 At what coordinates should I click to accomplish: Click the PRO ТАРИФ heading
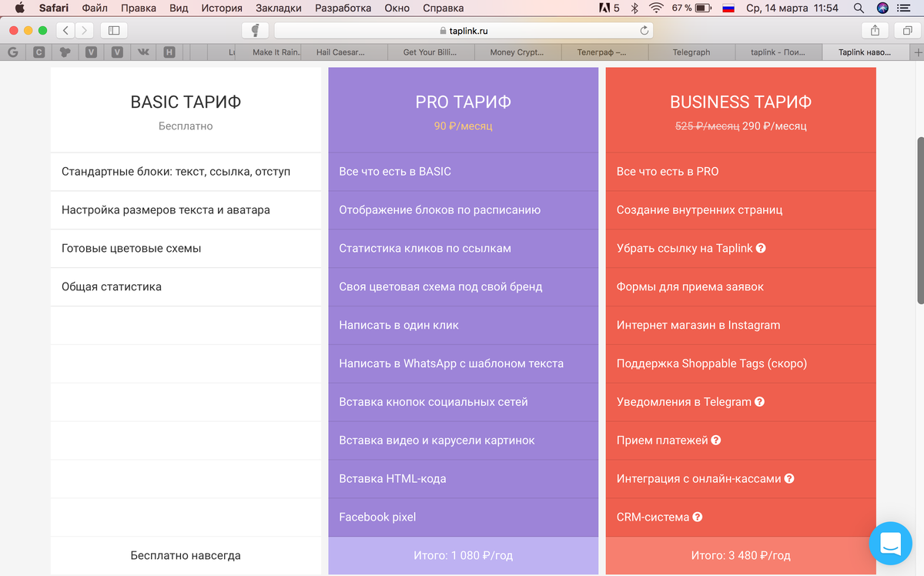(x=463, y=102)
